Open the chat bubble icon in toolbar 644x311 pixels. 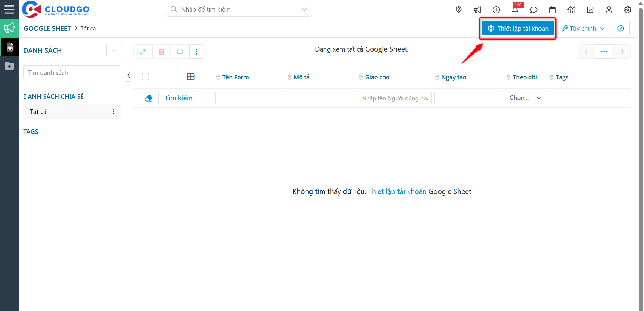click(179, 52)
